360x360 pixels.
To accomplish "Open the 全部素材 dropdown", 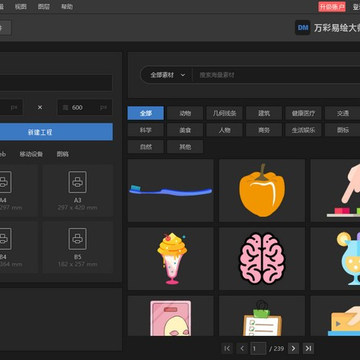I will (x=167, y=75).
